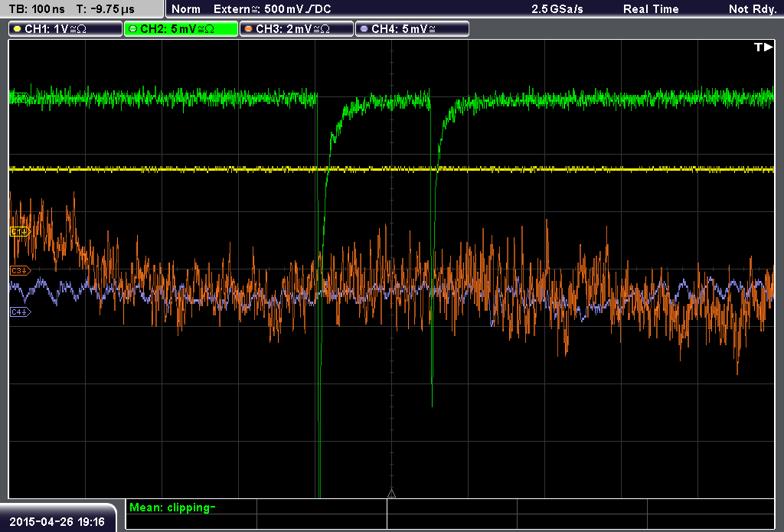
Task: Click the Extern 500 mV DC trigger source
Action: (272, 9)
